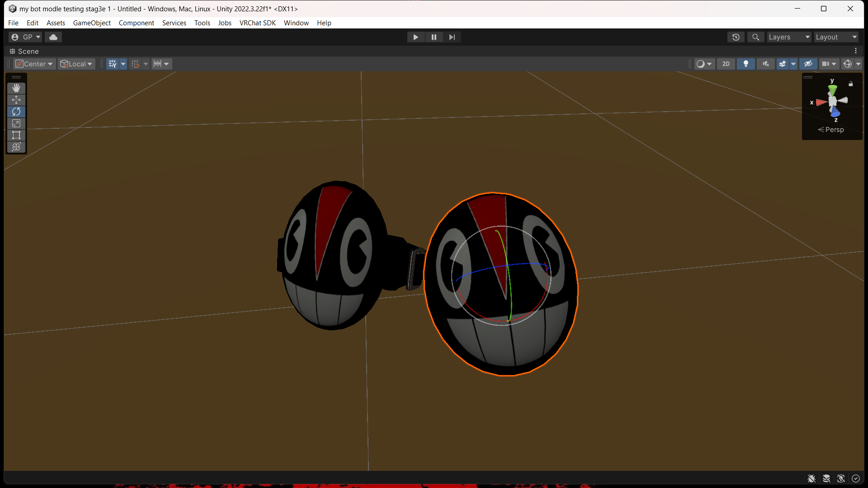868x488 pixels.
Task: Select the Move tool
Action: [16, 99]
